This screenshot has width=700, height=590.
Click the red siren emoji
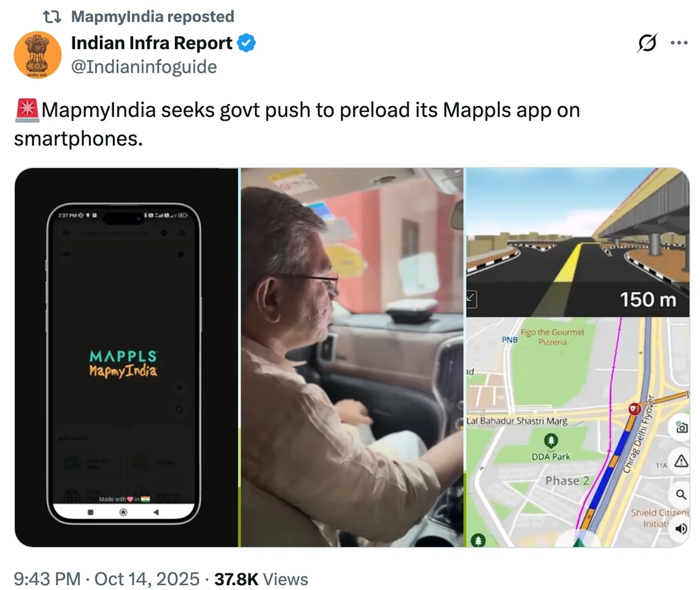coord(27,110)
